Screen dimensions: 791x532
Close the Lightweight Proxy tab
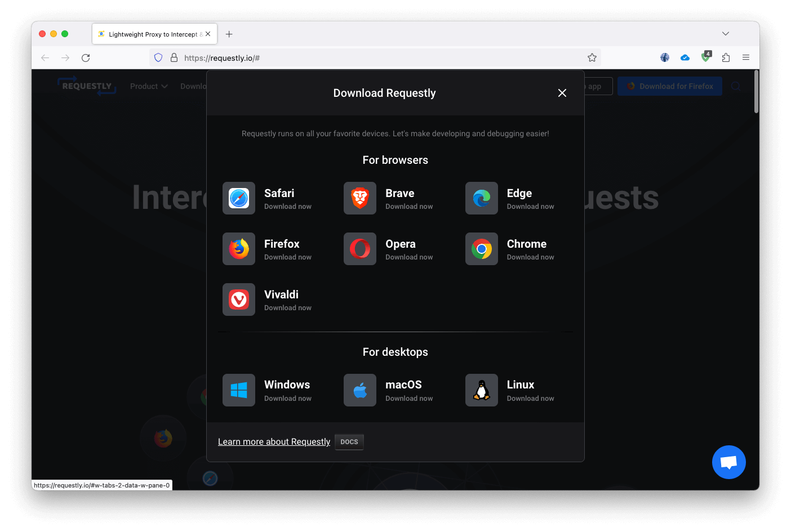pos(208,34)
